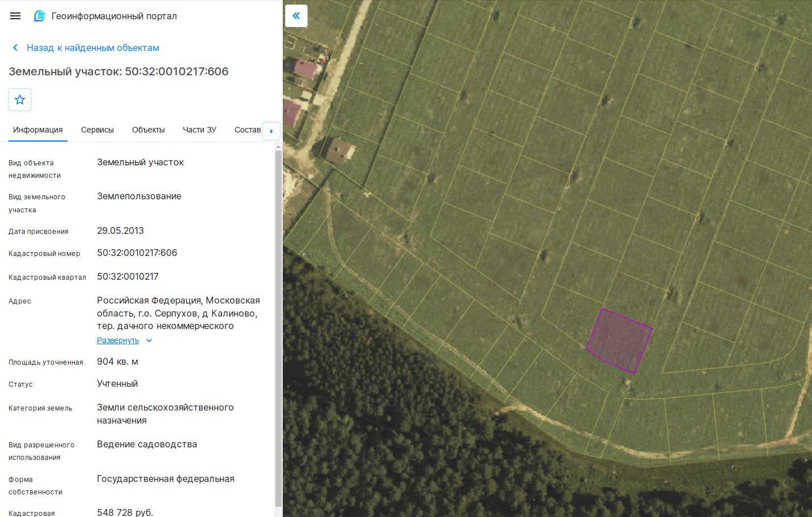This screenshot has width=812, height=517.
Task: Switch to the Информация tab
Action: (38, 130)
